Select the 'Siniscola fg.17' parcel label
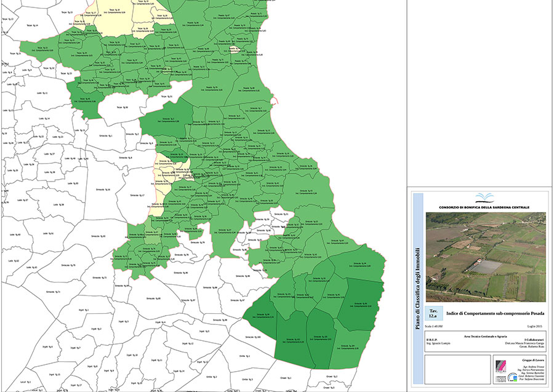The height and width of the screenshot is (392, 554). pyautogui.click(x=137, y=195)
